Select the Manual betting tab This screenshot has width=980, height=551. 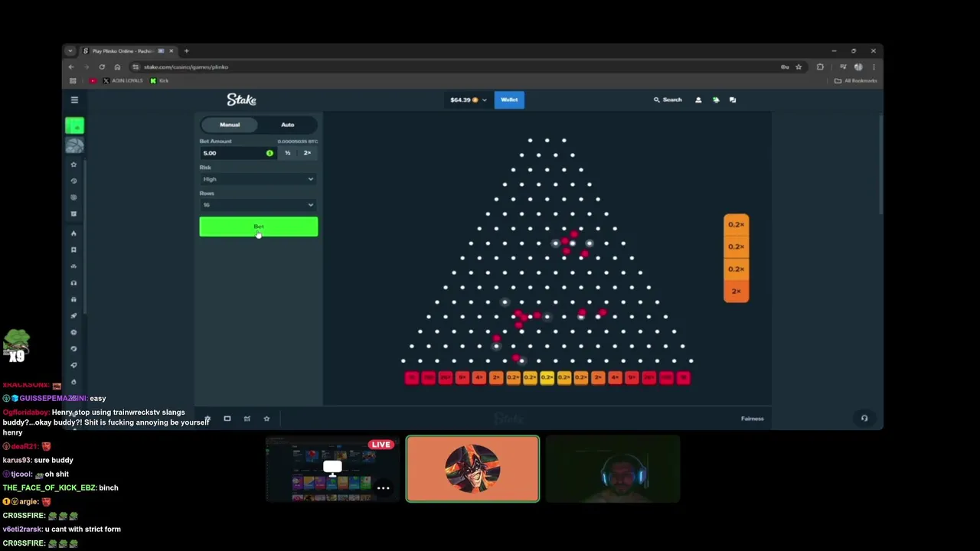coord(230,125)
